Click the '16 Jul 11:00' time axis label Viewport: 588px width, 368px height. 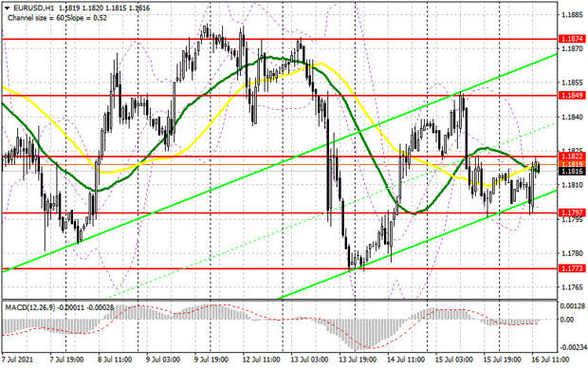click(550, 359)
